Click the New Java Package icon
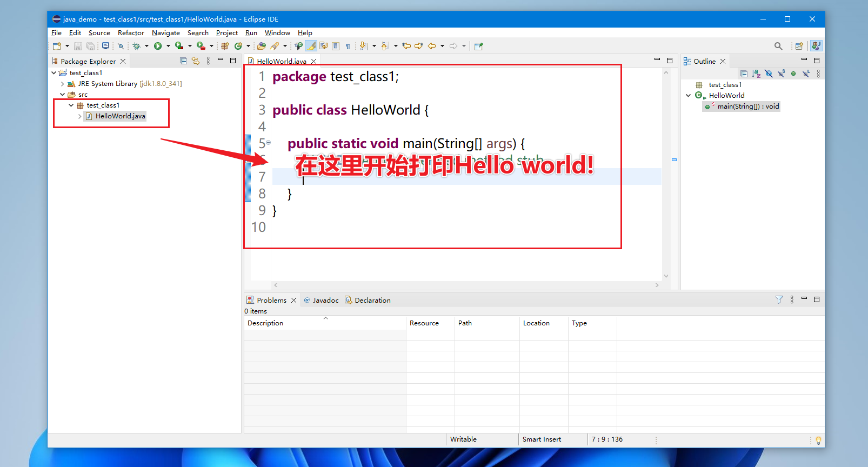Screen dimensions: 868x467 point(225,46)
